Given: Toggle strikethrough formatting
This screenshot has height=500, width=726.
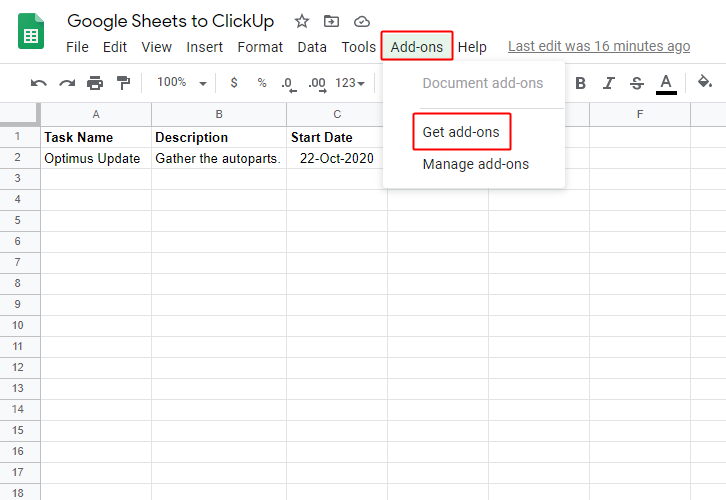Looking at the screenshot, I should 637,83.
